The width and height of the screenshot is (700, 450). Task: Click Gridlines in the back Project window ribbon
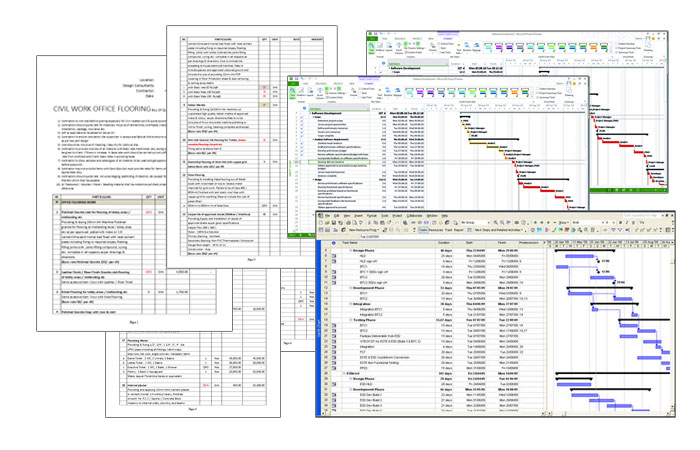pos(380,48)
